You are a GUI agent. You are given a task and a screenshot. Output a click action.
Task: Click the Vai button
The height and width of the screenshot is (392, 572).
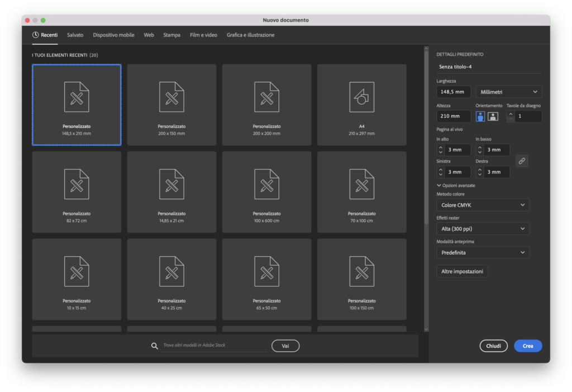point(285,346)
